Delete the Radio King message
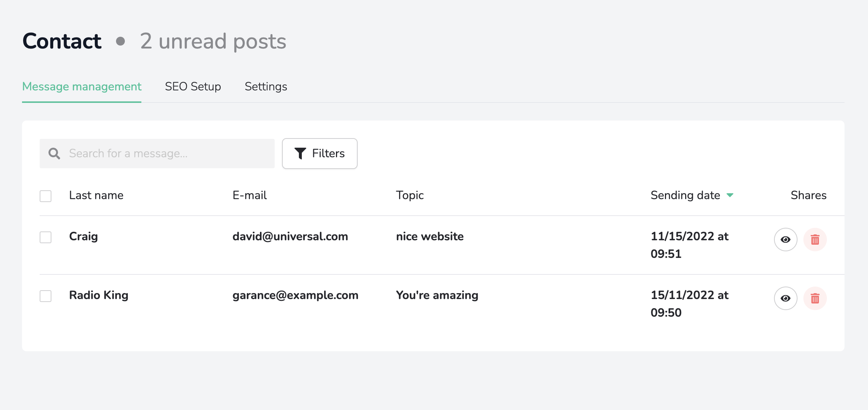The height and width of the screenshot is (410, 868). pos(815,298)
